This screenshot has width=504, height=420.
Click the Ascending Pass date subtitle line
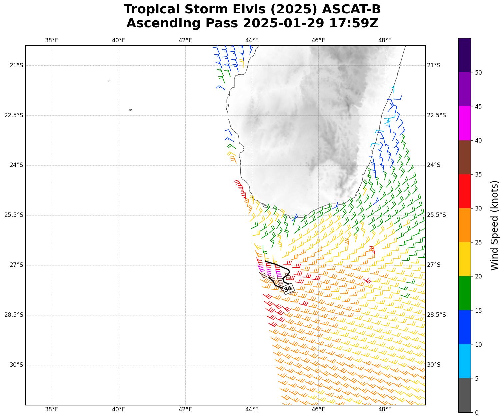(252, 23)
